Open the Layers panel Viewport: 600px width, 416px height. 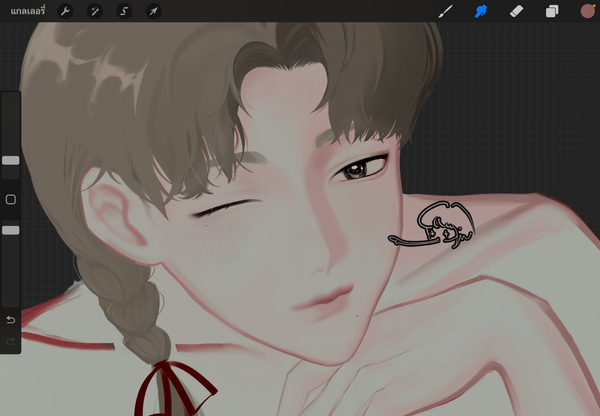point(552,11)
